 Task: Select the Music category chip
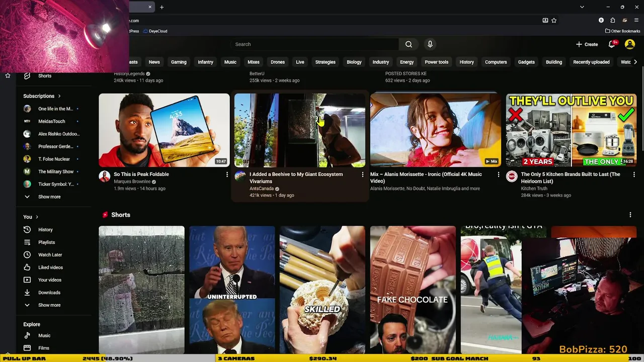230,62
